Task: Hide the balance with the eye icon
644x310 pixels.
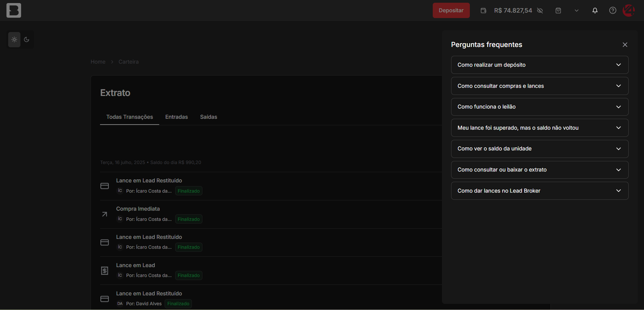Action: pos(540,11)
